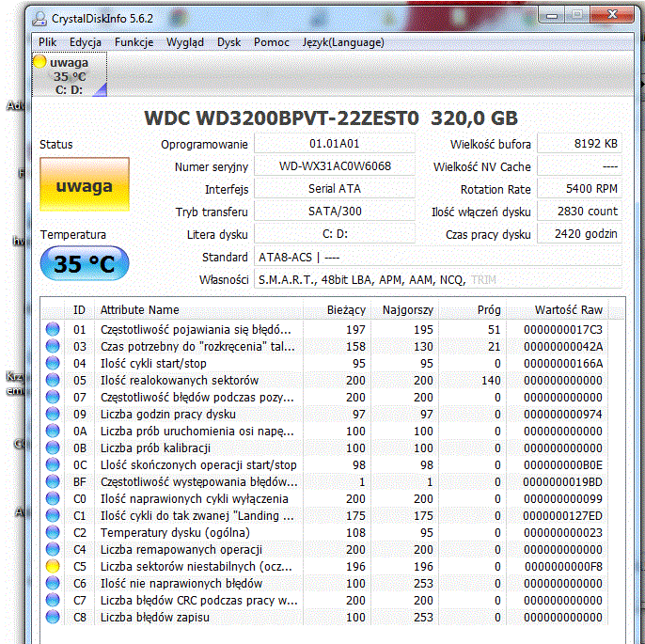The height and width of the screenshot is (644, 645).
Task: Select row Liczba sektorów niestabilnych
Action: (325, 566)
